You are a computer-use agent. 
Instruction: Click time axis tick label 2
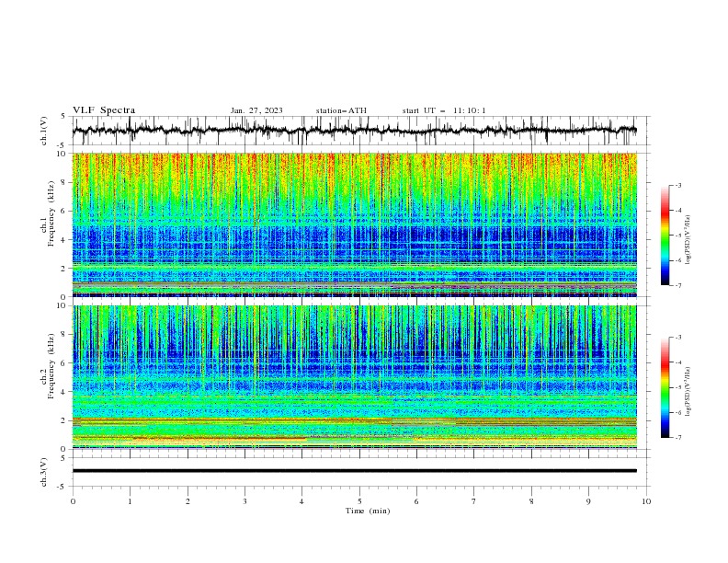[x=188, y=501]
